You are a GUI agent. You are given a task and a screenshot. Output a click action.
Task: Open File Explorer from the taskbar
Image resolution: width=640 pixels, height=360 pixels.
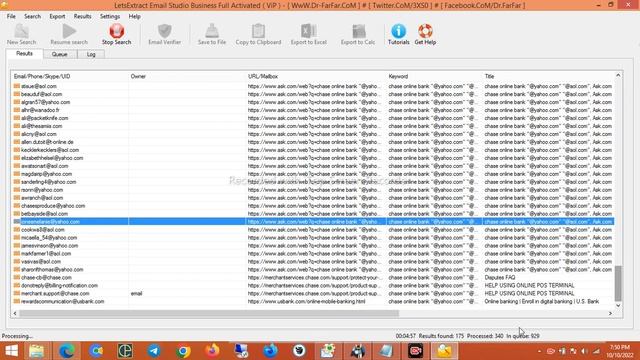pyautogui.click(x=37, y=351)
